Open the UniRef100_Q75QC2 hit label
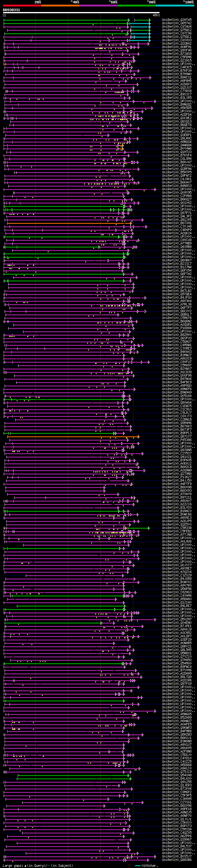This screenshot has height=868, width=197. click(x=177, y=30)
